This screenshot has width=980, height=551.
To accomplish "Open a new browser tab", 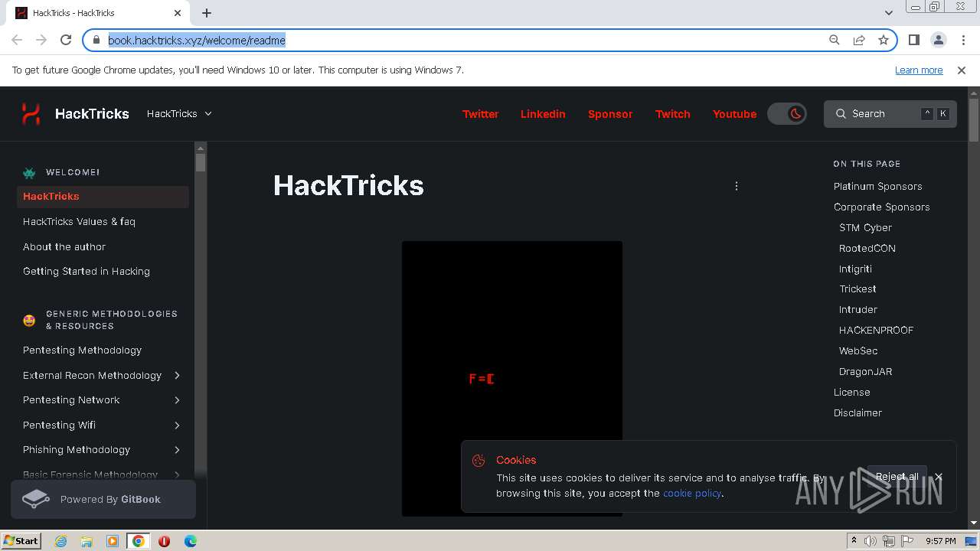I will click(x=207, y=12).
